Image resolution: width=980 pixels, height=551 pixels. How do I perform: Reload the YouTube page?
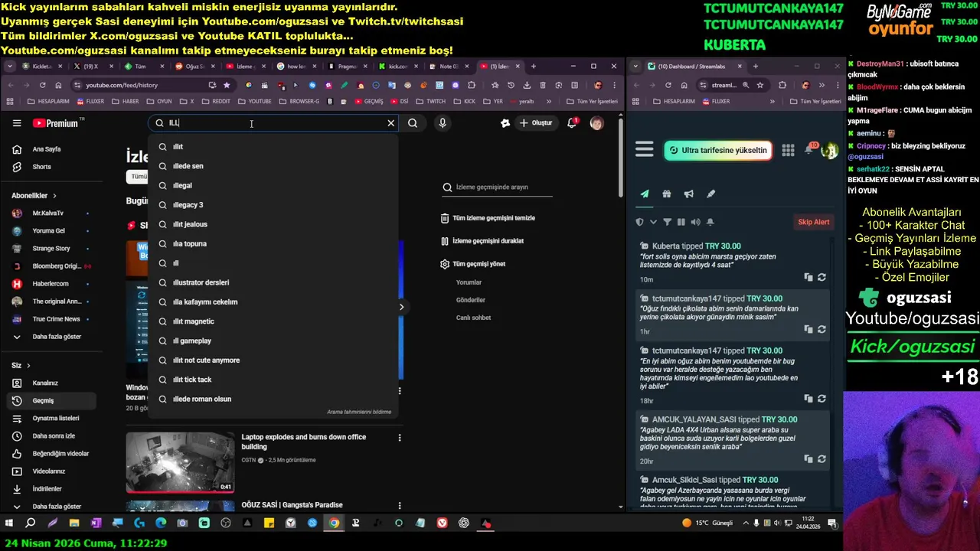click(x=42, y=85)
